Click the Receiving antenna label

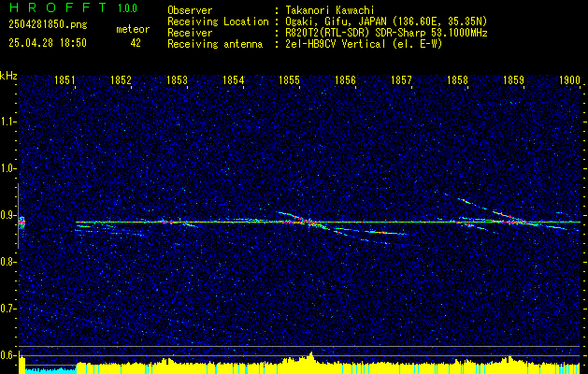point(215,44)
